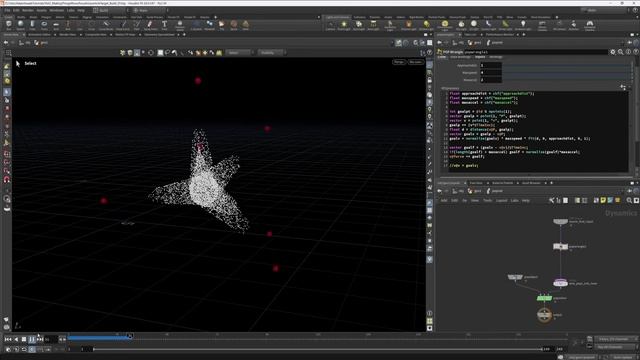Open parameter search magnifier icon
Image resolution: width=640 pixels, height=360 pixels.
click(620, 52)
